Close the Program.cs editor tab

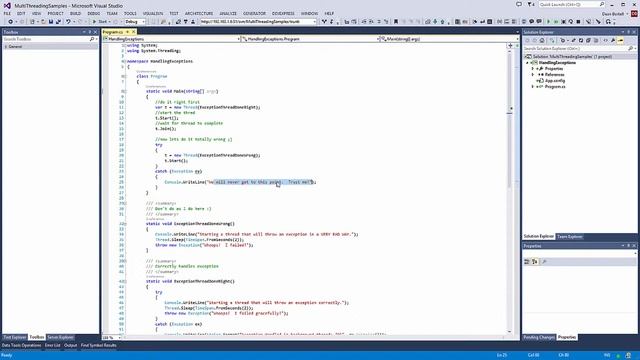(x=133, y=32)
